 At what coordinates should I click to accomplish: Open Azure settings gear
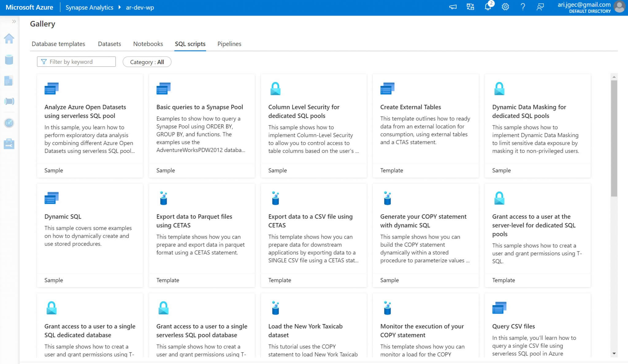[506, 7]
